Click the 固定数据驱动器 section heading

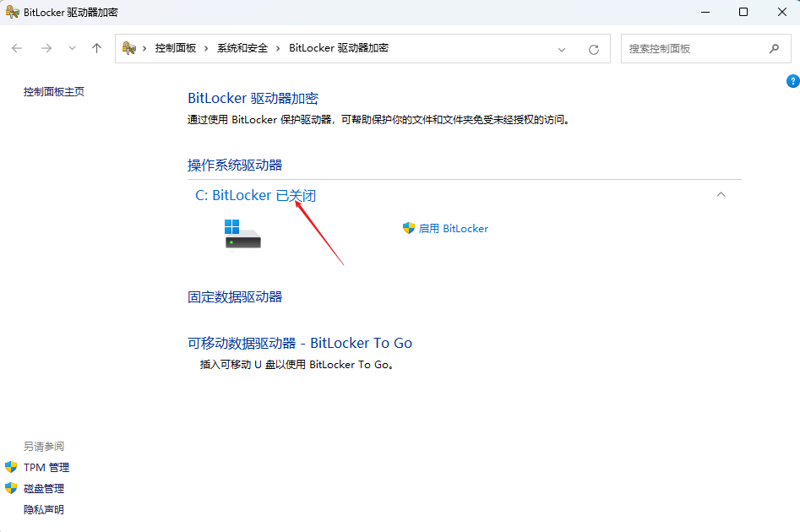pos(235,297)
